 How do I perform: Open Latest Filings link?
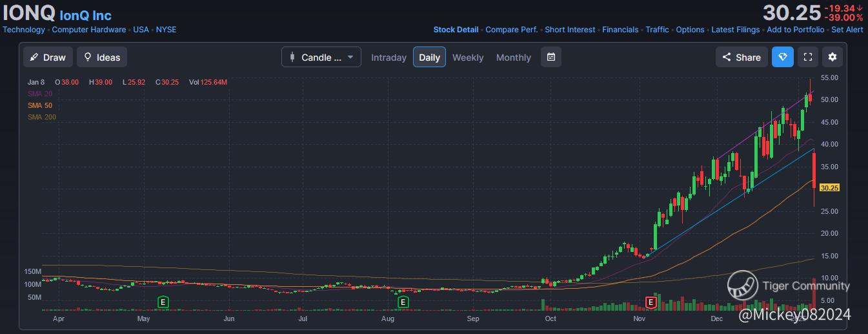tap(736, 30)
